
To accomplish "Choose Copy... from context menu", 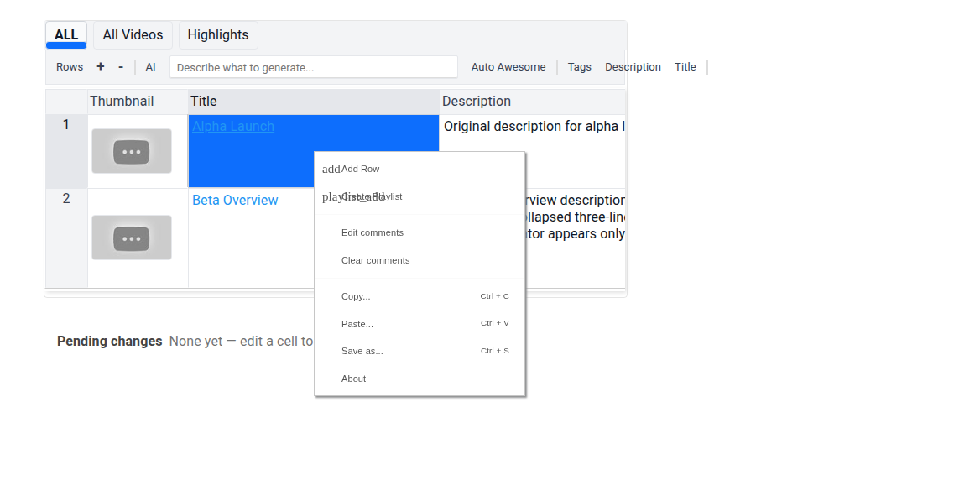I will [420, 296].
